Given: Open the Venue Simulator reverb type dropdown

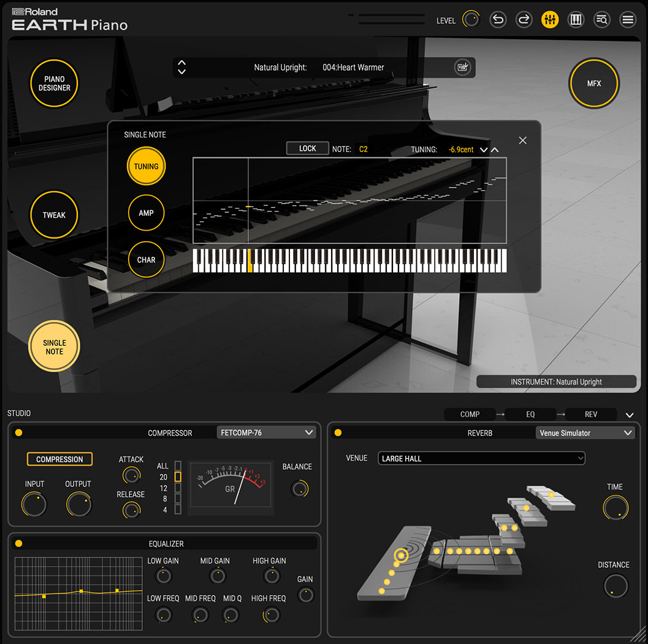Looking at the screenshot, I should point(585,433).
